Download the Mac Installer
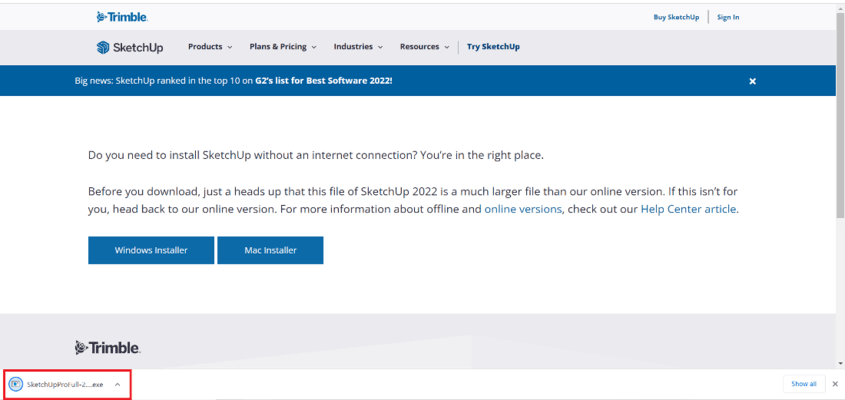 pos(271,250)
